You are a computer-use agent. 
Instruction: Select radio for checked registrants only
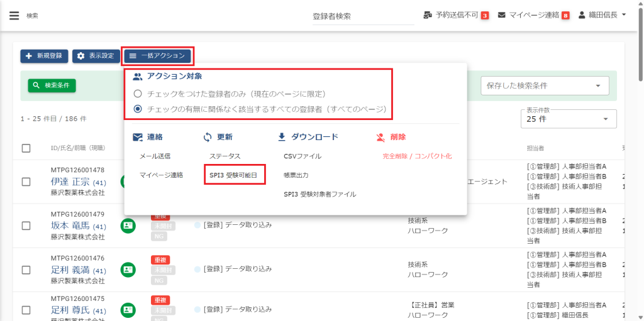[138, 94]
